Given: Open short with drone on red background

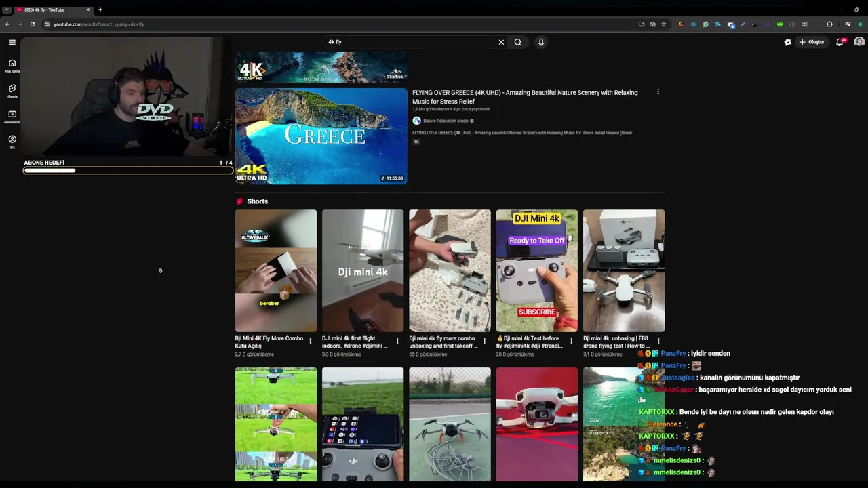Looking at the screenshot, I should pos(537,424).
